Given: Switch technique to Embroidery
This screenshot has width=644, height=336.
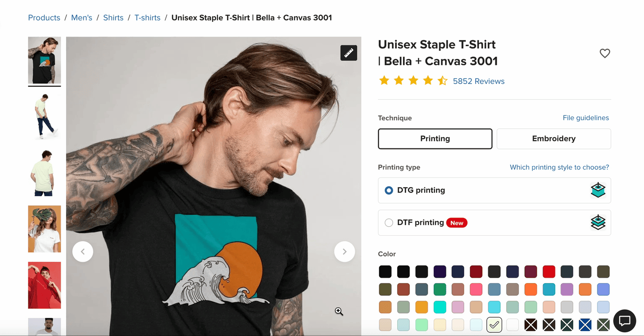Looking at the screenshot, I should point(554,139).
